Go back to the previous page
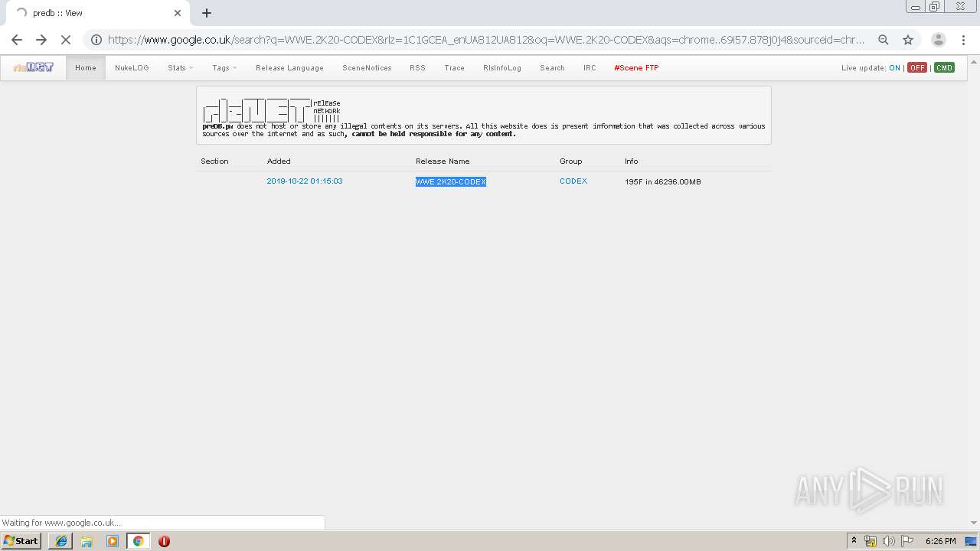 coord(17,40)
